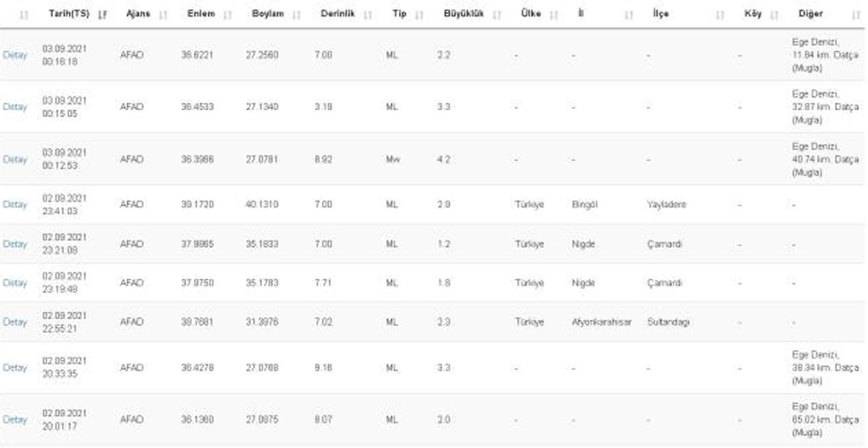Click the Ülke column sort icon

[554, 15]
